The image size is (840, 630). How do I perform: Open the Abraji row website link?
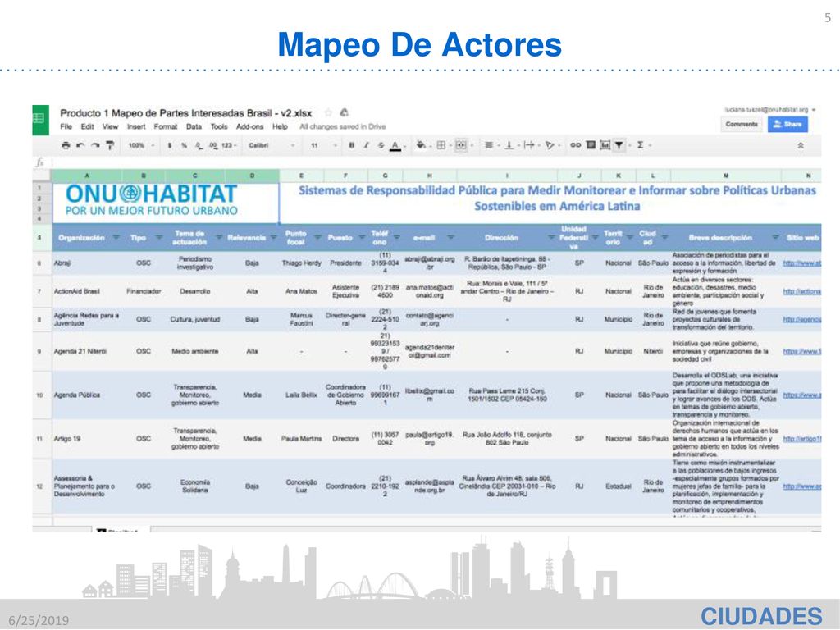tap(802, 263)
